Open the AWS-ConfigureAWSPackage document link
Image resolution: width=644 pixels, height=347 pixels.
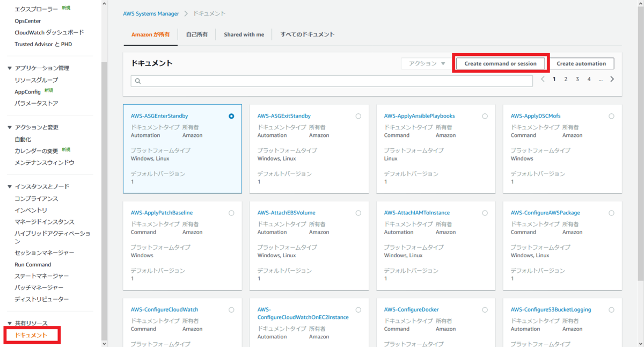545,213
